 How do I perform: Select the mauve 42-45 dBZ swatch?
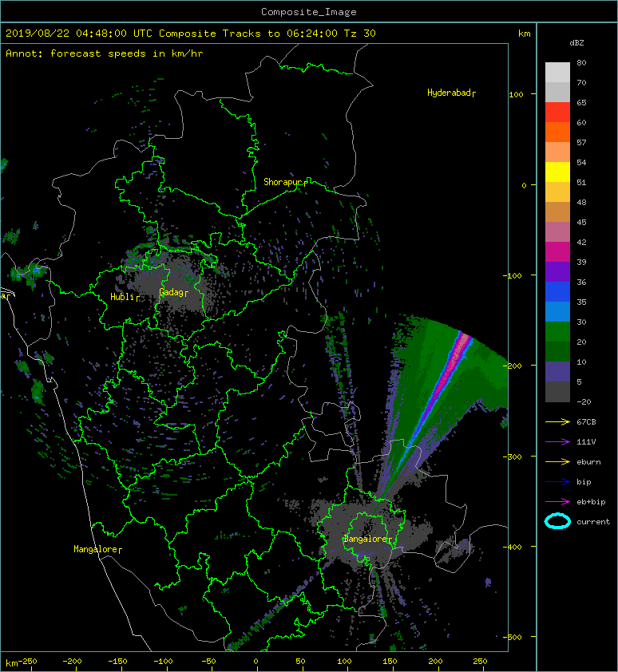tap(557, 232)
